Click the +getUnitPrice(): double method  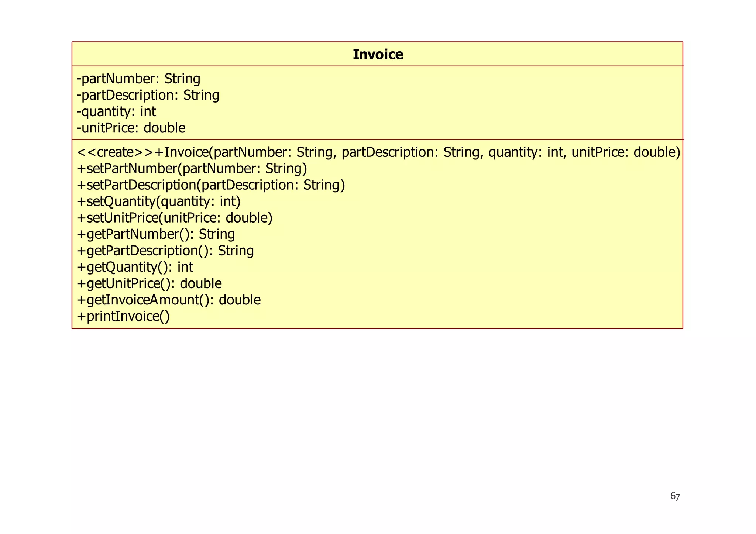[x=149, y=283]
